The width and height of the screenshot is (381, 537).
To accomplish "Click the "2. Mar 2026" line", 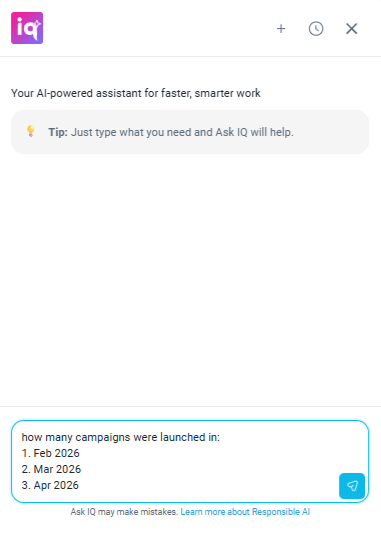I will (x=51, y=469).
